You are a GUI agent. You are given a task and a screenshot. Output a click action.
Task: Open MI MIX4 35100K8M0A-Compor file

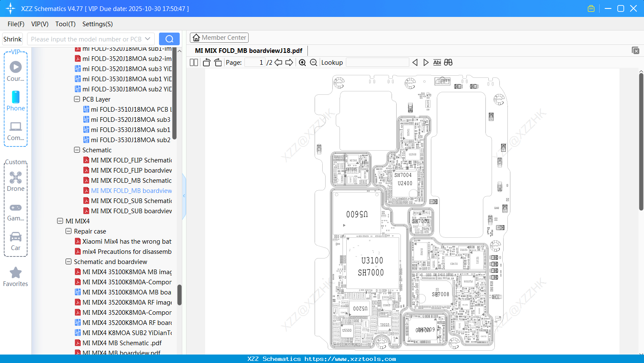[x=123, y=282]
